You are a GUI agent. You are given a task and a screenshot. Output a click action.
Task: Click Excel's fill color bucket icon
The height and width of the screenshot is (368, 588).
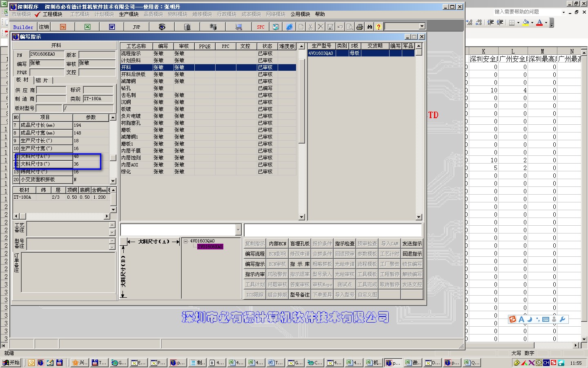pos(526,23)
